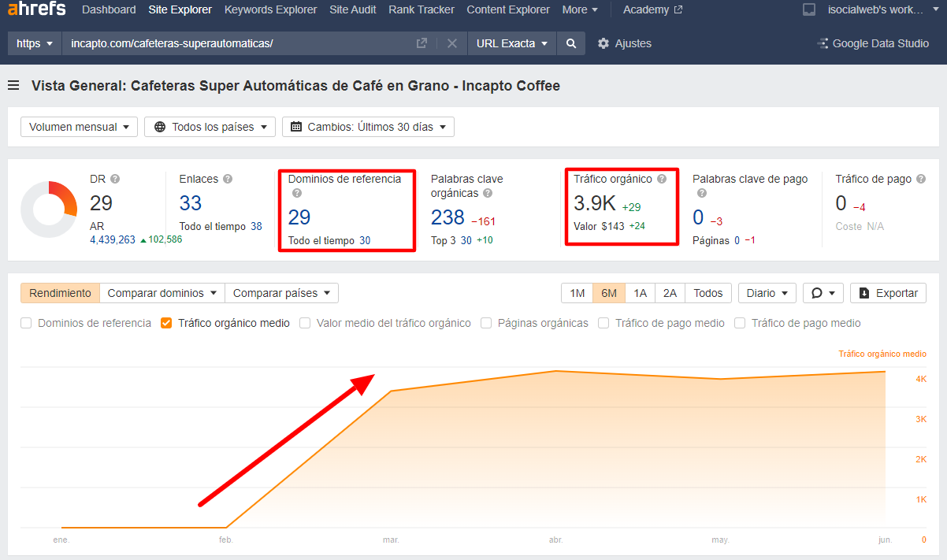Open Volumen mensual dropdown
Image resolution: width=947 pixels, height=560 pixels.
79,127
